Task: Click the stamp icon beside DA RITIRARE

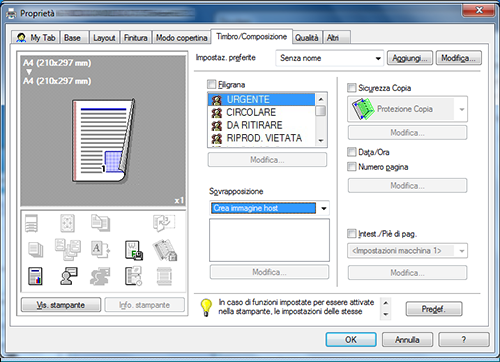Action: 217,125
